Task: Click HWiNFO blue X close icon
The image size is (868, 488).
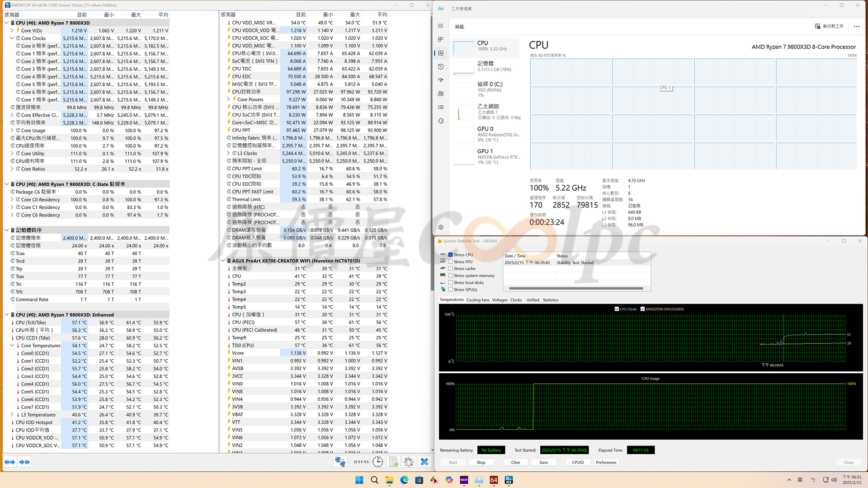Action: pyautogui.click(x=424, y=462)
